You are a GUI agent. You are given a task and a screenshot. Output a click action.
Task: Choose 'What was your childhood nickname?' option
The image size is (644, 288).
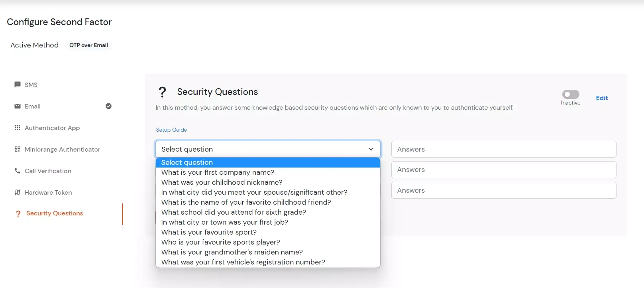[222, 182]
